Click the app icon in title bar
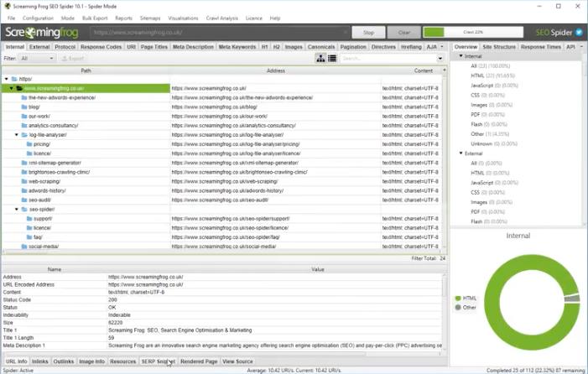588x374 pixels. pos(7,6)
